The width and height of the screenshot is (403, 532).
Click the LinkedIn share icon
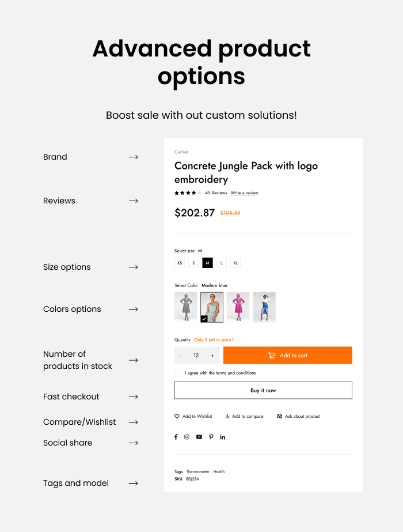(x=223, y=437)
